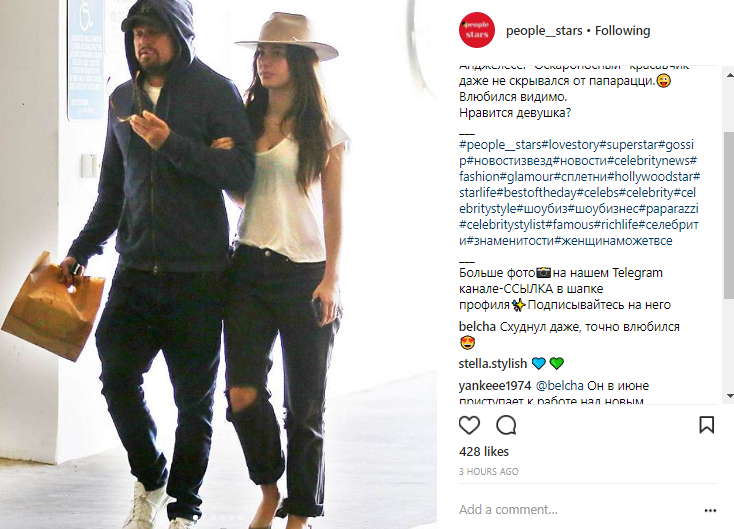Open people_stars profile avatar
Viewport: 734px width, 529px height.
pos(477,30)
